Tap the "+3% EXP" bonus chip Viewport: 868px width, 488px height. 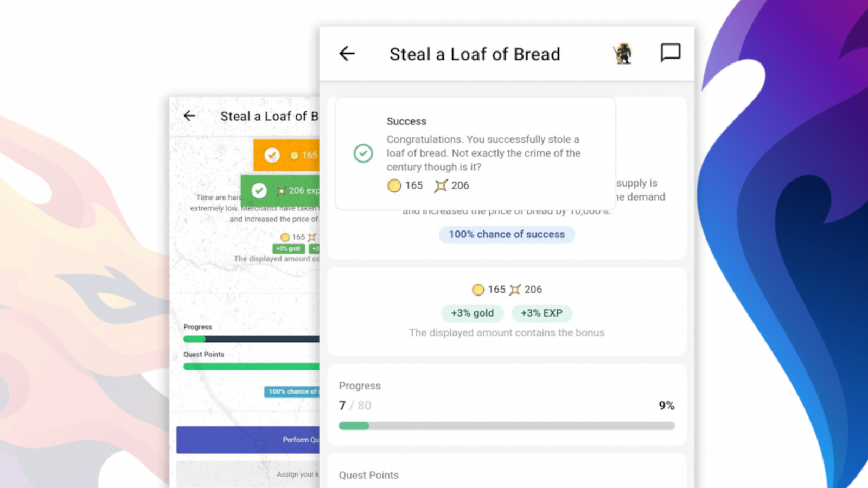(541, 313)
